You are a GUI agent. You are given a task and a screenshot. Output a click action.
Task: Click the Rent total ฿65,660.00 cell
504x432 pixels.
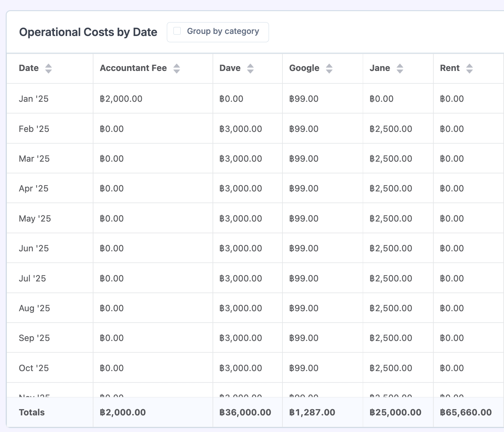[466, 413]
